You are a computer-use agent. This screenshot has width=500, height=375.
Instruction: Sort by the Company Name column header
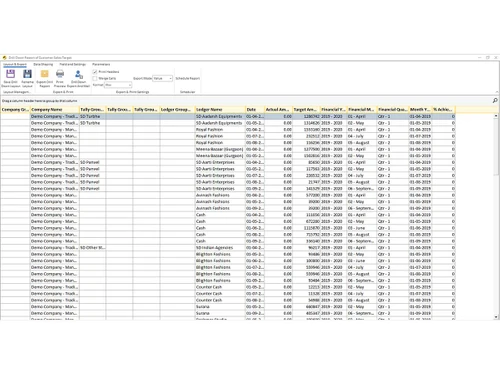(x=55, y=110)
